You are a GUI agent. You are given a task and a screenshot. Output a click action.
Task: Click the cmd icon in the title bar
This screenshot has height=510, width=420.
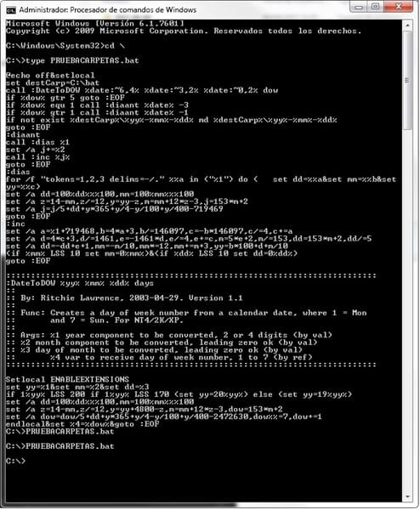(x=11, y=10)
